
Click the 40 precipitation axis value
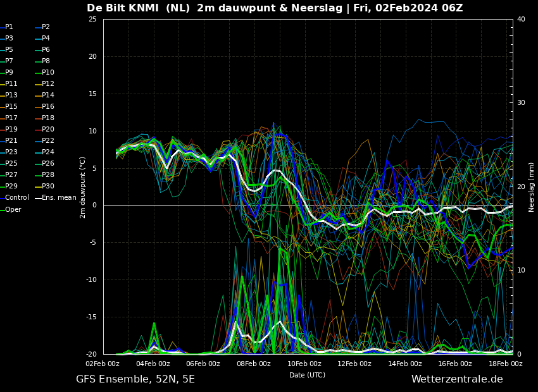coord(521,19)
